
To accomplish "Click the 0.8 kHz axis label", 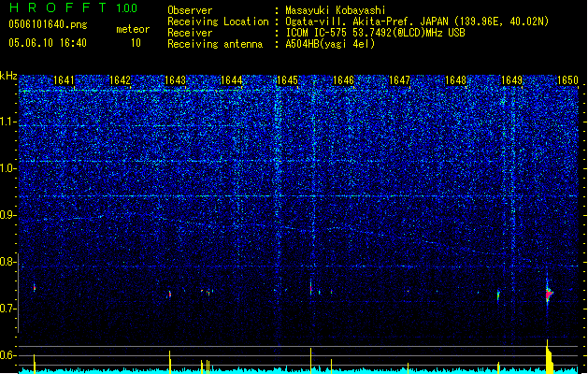I will [8, 262].
